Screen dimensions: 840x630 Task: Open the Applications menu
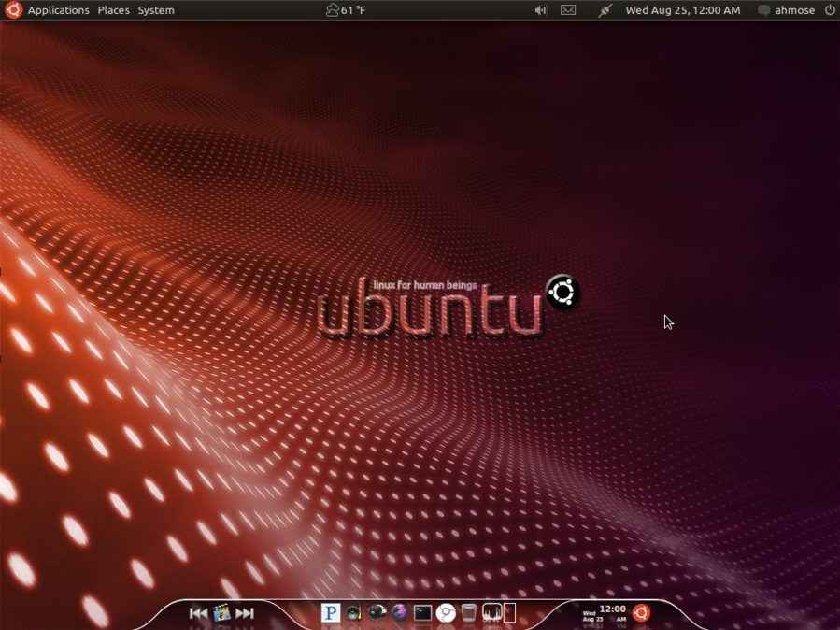[x=58, y=10]
